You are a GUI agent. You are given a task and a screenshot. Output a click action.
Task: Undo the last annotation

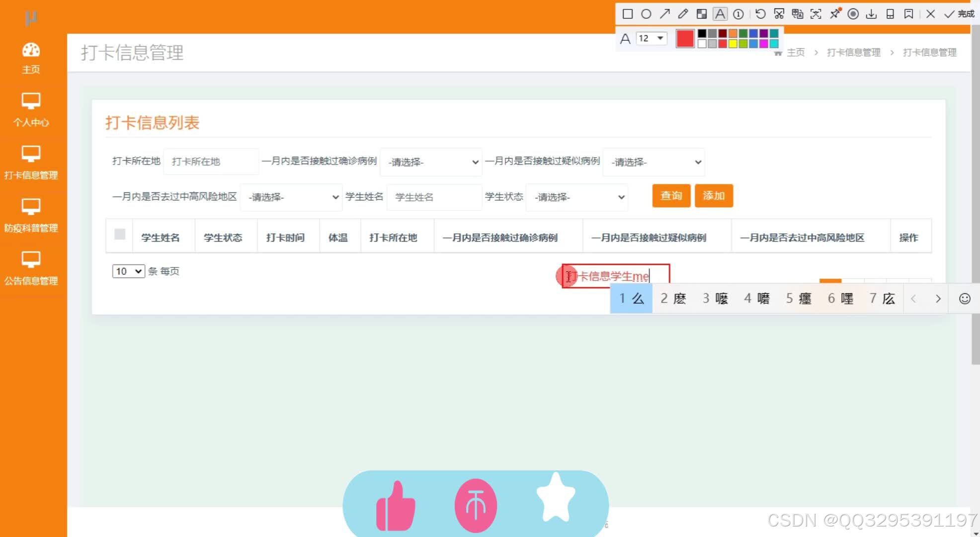tap(760, 14)
